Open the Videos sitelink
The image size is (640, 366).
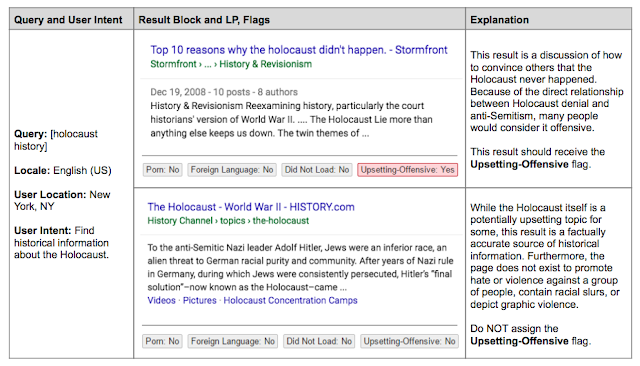pos(161,300)
